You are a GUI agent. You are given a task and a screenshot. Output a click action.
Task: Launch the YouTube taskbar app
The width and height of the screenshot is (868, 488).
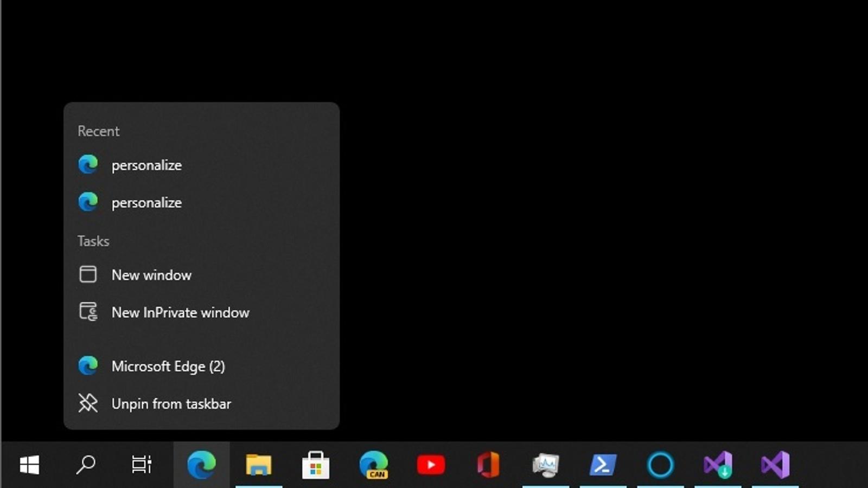click(x=431, y=465)
